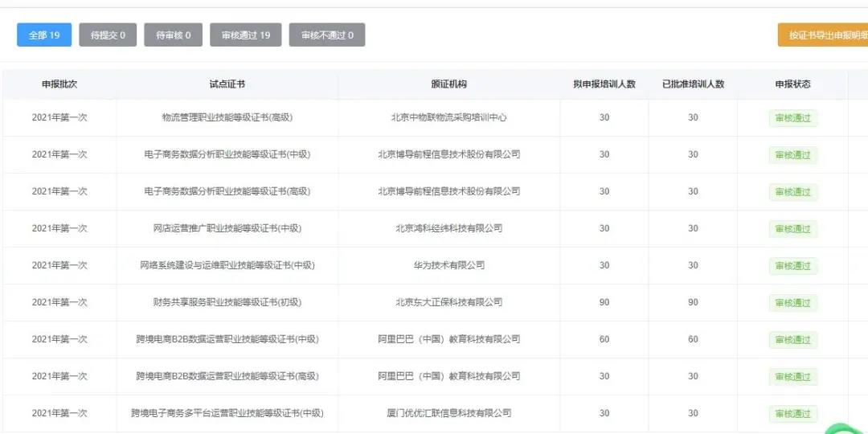
Task: Click 已批准培训人数 column header
Action: pos(693,84)
